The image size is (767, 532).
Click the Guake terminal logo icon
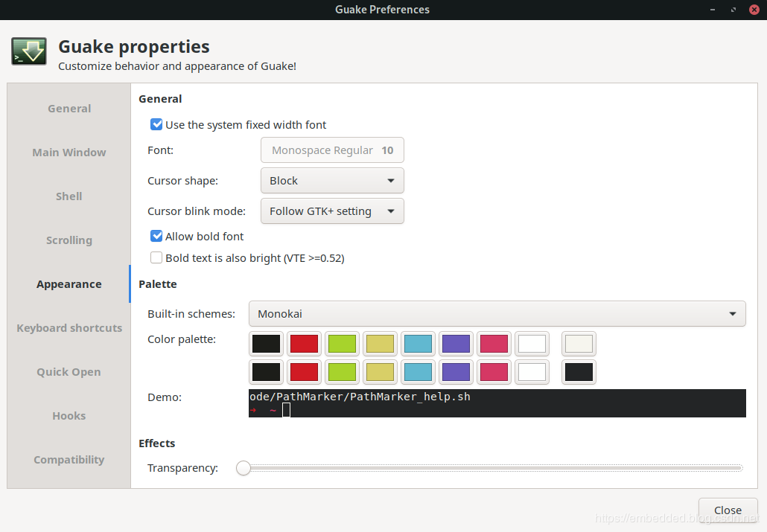click(x=29, y=52)
